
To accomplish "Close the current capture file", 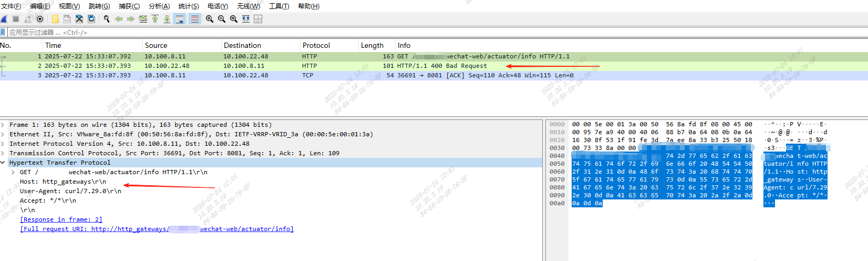I will [x=79, y=19].
